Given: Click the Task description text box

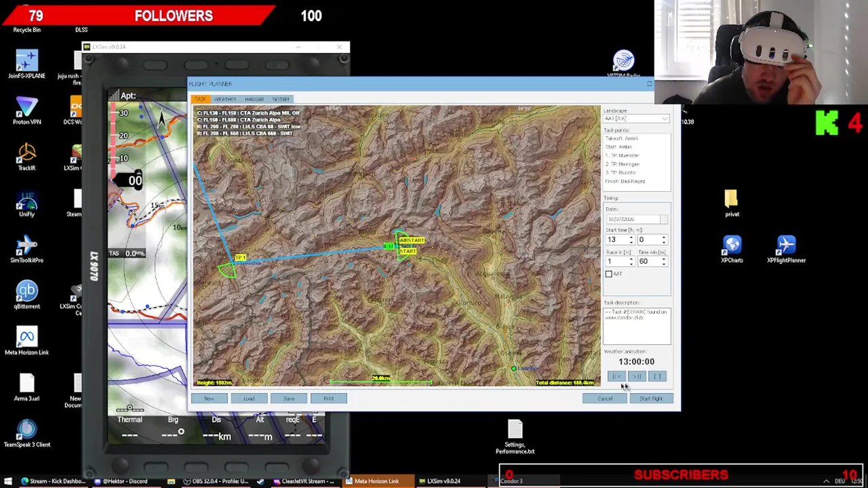Looking at the screenshot, I should coord(637,326).
